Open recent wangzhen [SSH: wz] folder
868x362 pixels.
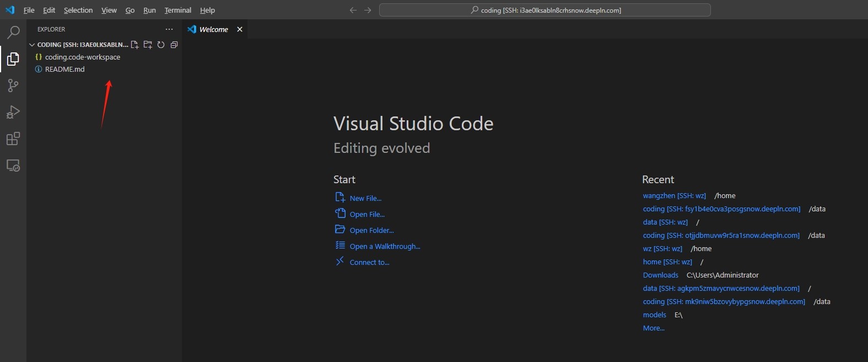point(674,195)
